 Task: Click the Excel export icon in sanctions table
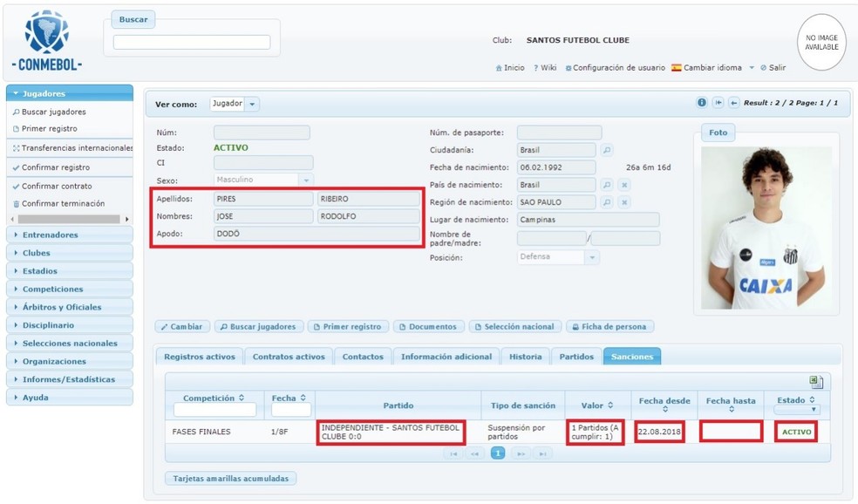815,382
